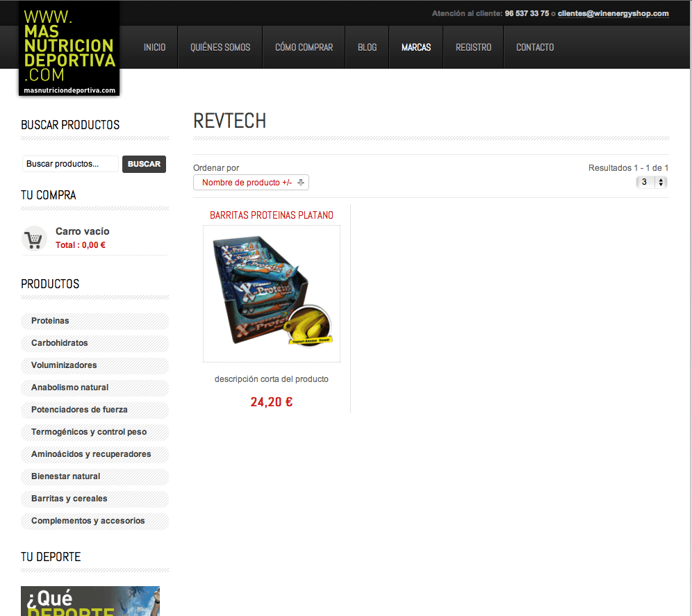Open the Carbohidratos category
692x616 pixels.
[x=95, y=343]
